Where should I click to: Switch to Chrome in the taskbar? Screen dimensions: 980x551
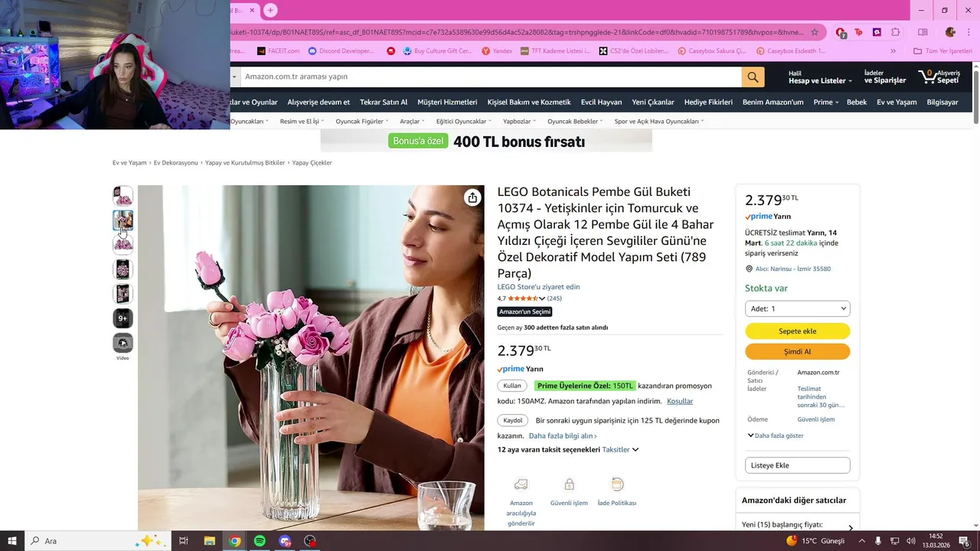tap(235, 541)
